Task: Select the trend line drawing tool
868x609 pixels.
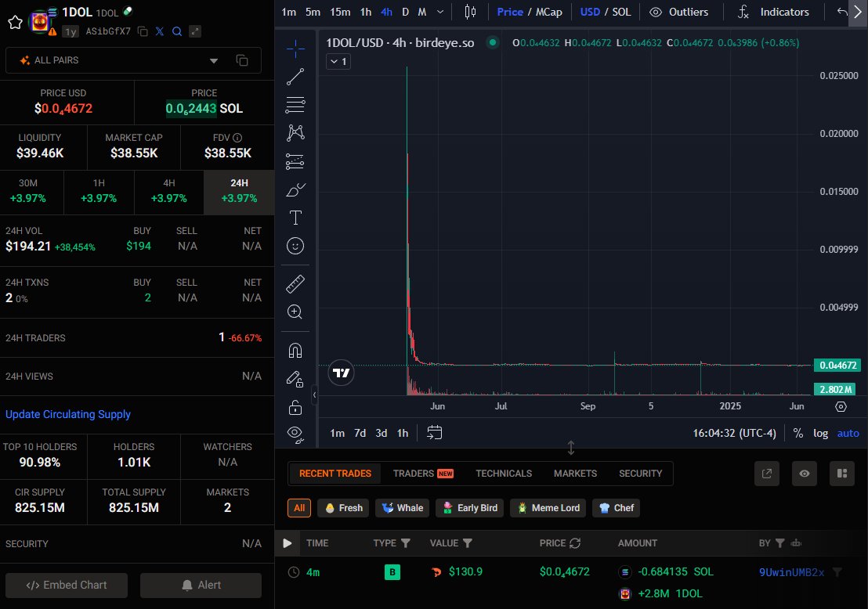Action: pos(295,77)
